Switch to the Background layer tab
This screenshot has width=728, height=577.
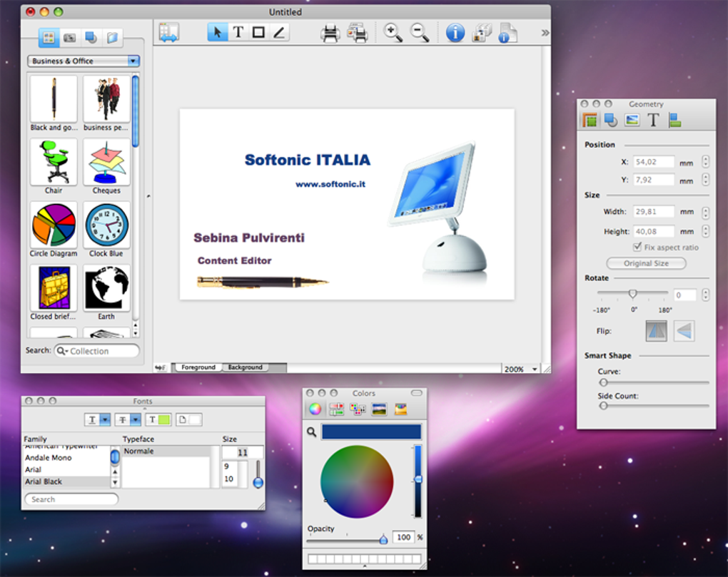tap(245, 367)
